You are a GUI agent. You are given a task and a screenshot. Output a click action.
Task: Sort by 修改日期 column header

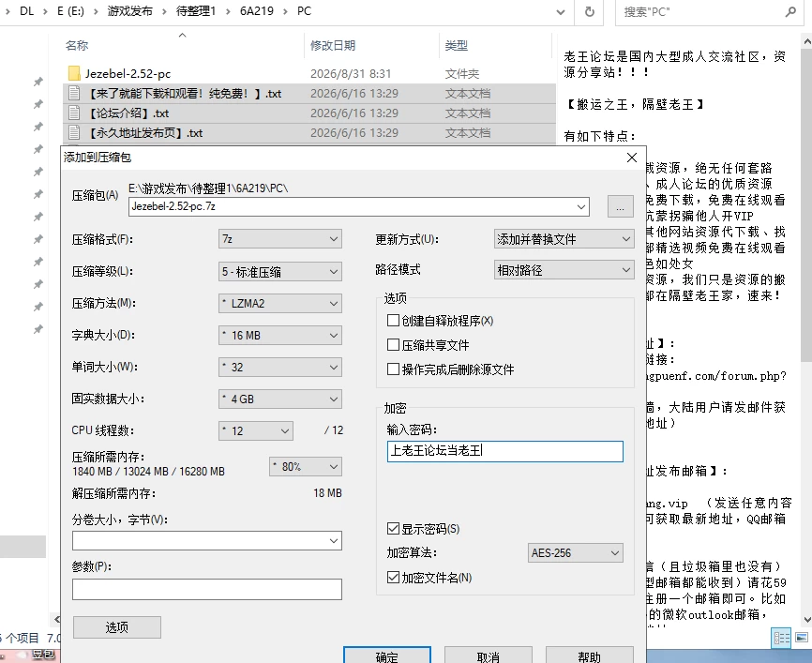[x=333, y=46]
